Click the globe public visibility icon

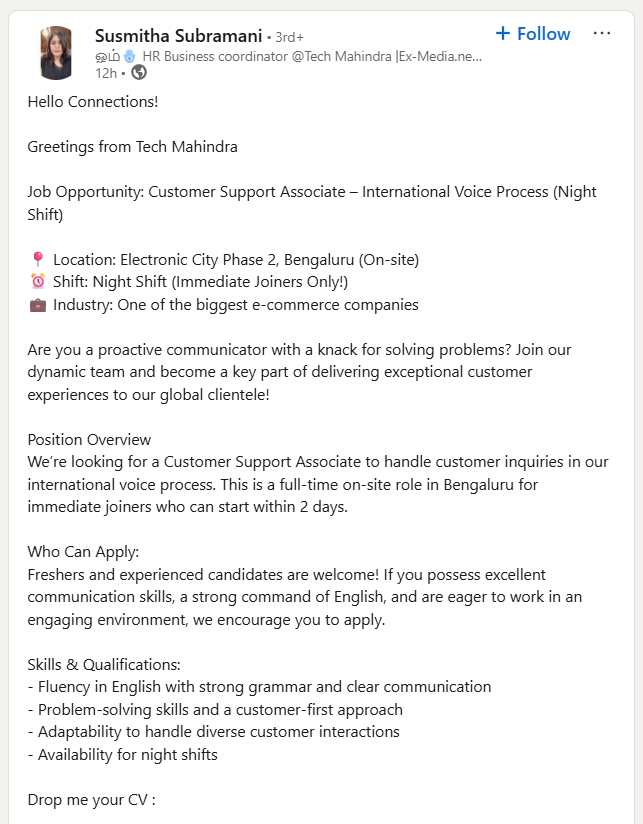139,72
